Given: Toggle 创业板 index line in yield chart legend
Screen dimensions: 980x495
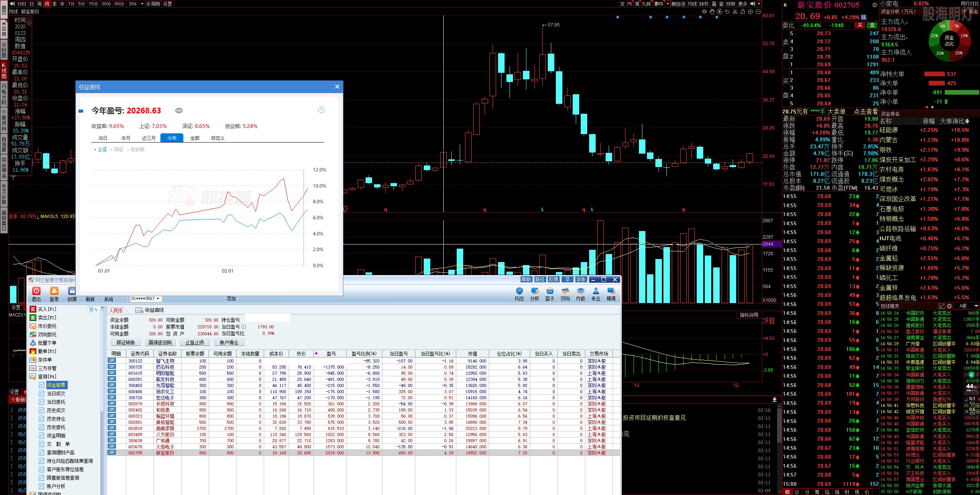Looking at the screenshot, I should (x=136, y=149).
